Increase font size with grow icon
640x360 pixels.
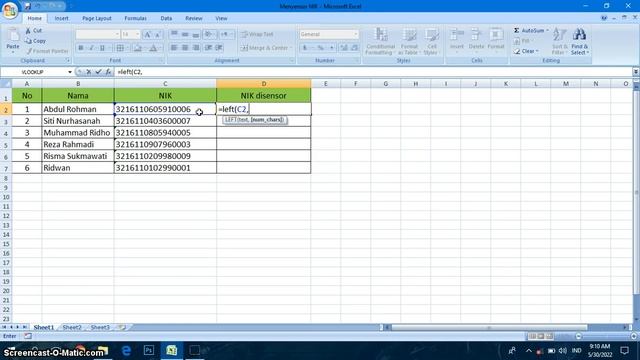click(147, 34)
